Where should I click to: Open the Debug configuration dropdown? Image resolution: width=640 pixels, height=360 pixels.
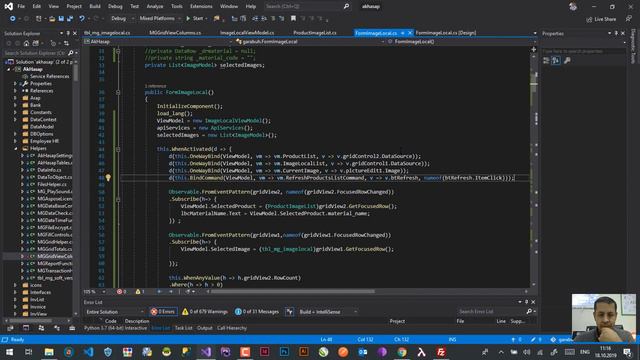(122, 18)
